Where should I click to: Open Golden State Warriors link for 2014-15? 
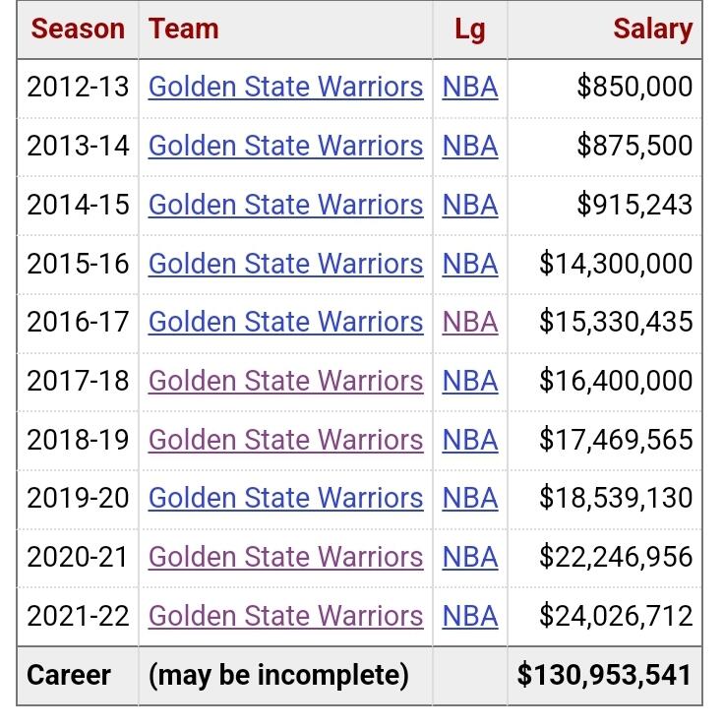(x=285, y=205)
